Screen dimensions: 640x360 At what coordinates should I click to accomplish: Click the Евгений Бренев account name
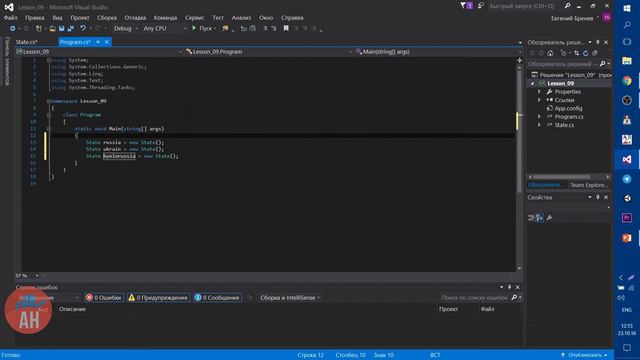572,18
